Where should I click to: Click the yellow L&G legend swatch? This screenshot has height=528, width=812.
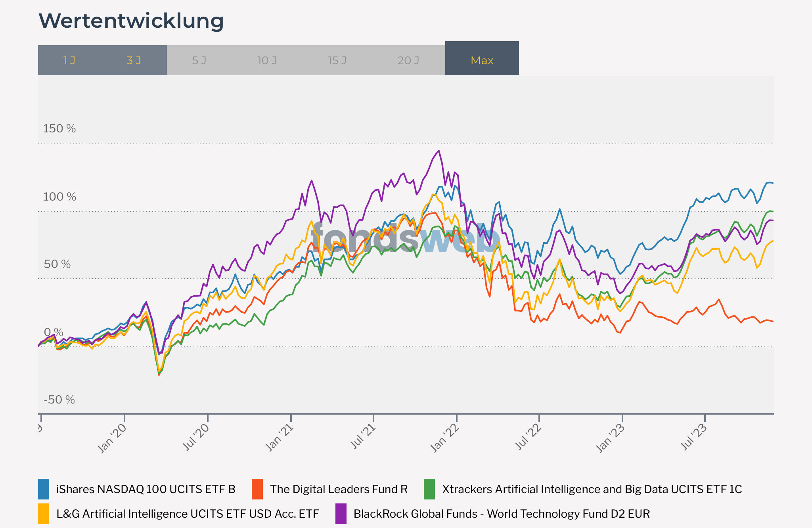44,514
